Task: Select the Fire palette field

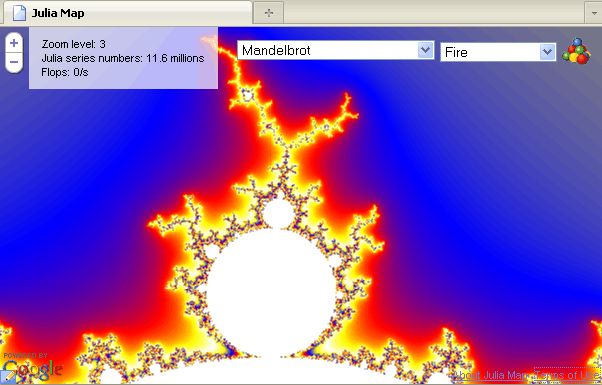Action: coord(498,52)
